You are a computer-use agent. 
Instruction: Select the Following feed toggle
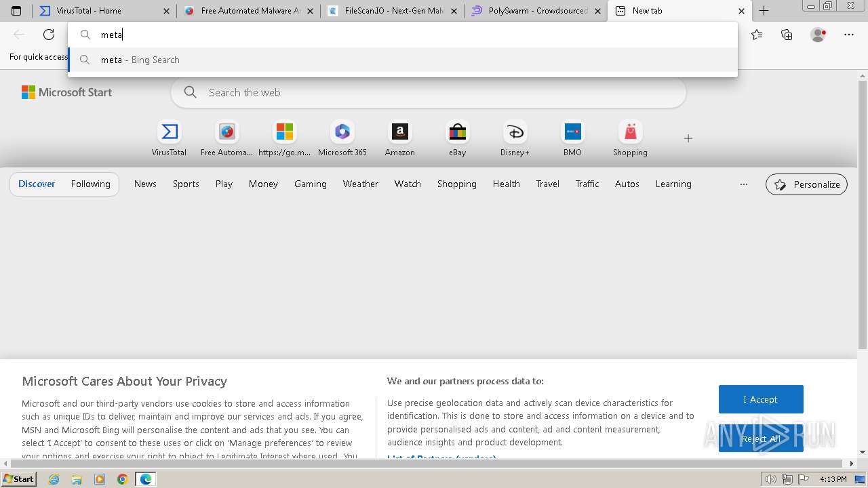tap(90, 184)
